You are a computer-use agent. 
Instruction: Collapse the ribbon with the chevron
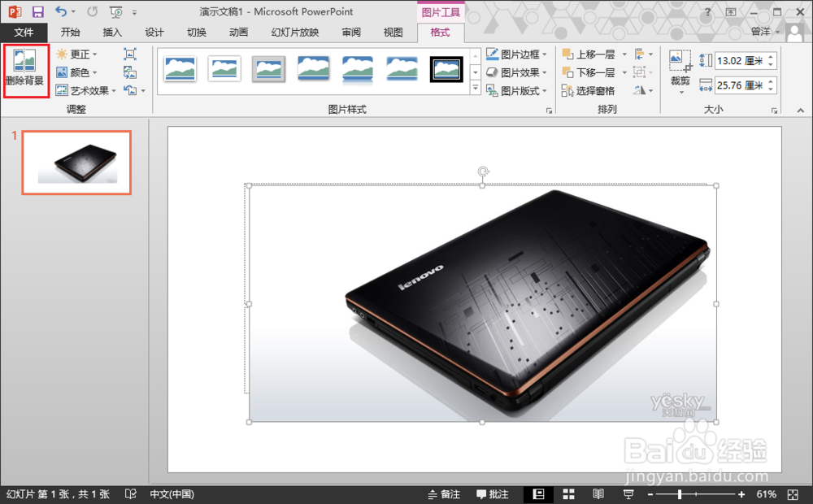[801, 111]
